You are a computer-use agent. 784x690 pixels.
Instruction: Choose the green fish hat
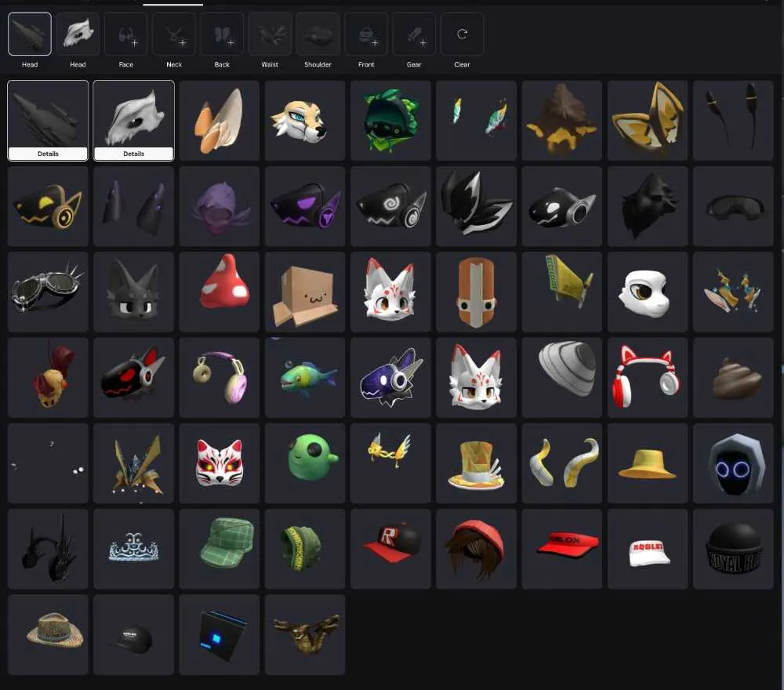click(x=305, y=377)
